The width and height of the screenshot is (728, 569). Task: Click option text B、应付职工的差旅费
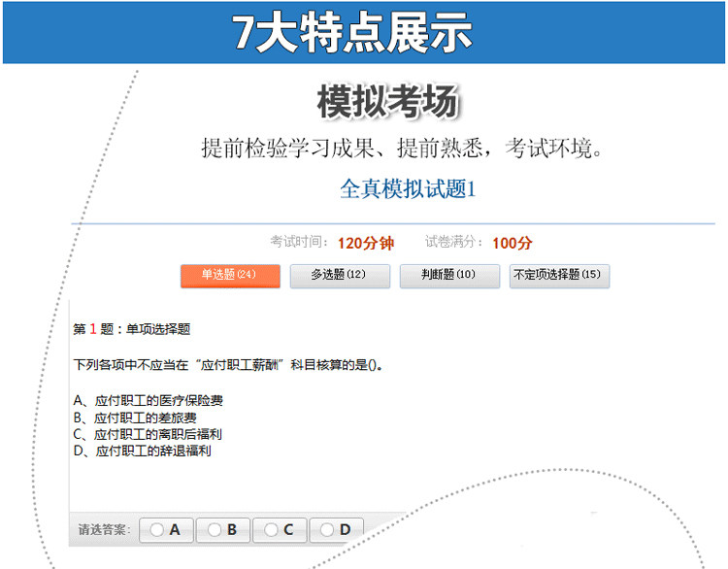[x=135, y=418]
